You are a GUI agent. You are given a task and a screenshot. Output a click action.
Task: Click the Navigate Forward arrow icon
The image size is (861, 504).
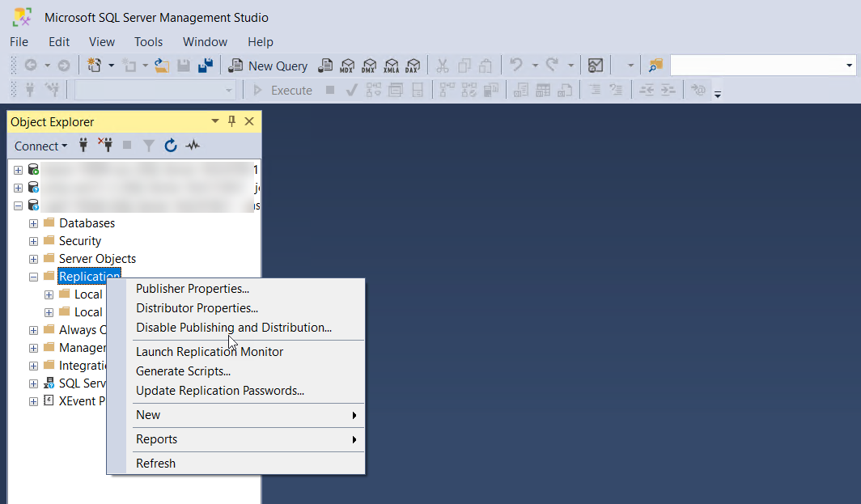tap(64, 66)
